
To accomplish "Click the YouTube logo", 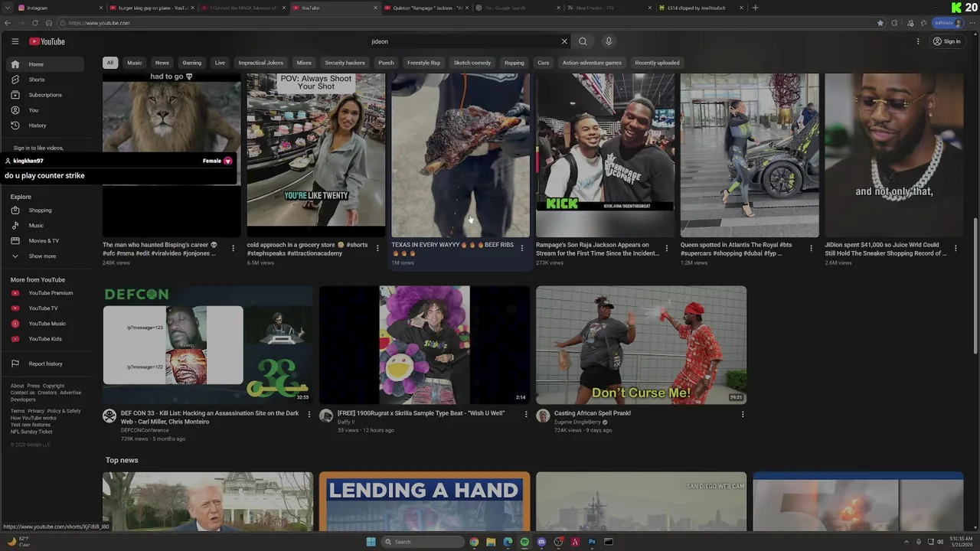I will 47,41.
